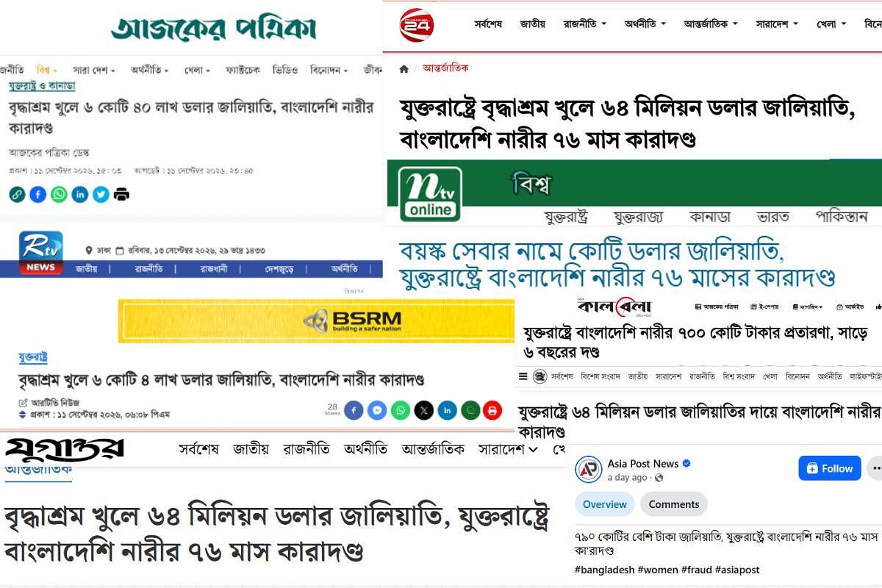Viewport: 882px width, 588px height.
Task: Follow Asia Post News
Action: coord(830,468)
